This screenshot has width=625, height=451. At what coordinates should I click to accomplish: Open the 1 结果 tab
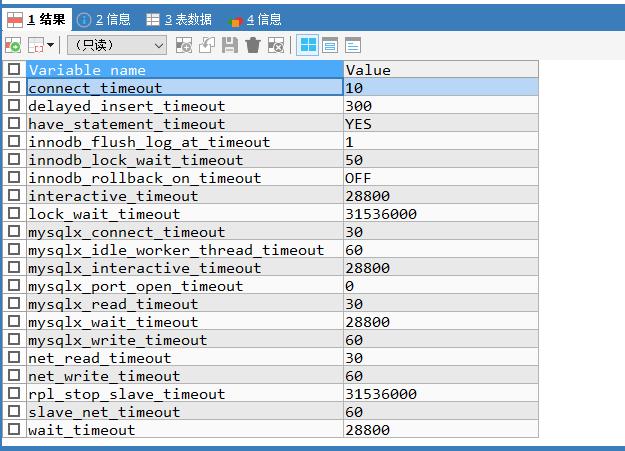click(x=36, y=19)
